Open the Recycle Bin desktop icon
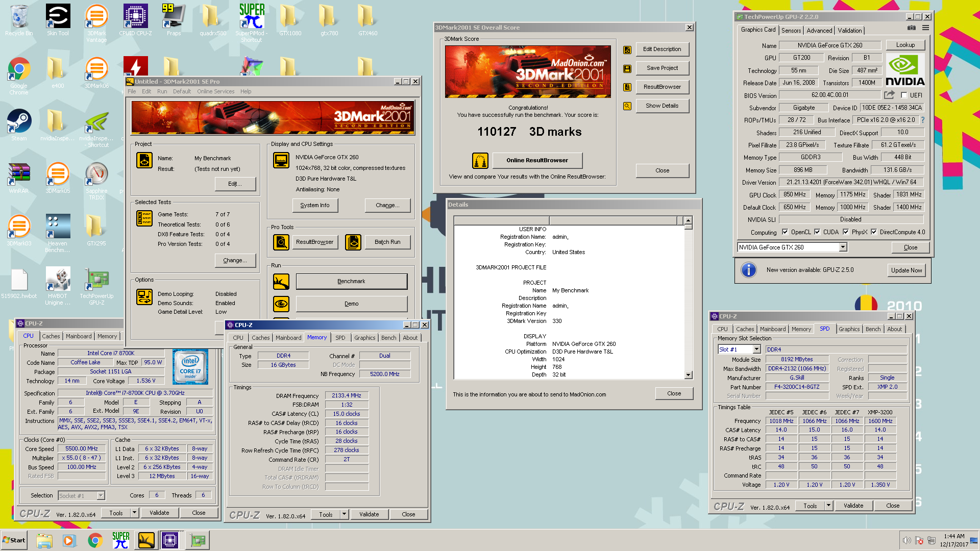Viewport: 980px width, 551px height. point(19,20)
